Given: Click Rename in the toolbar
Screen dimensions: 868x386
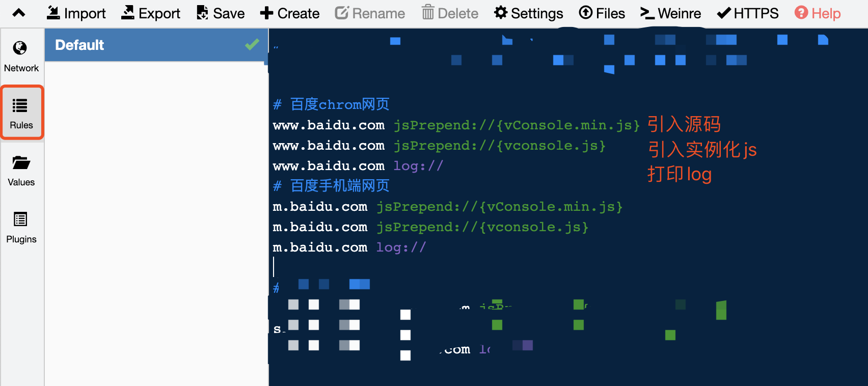Looking at the screenshot, I should pyautogui.click(x=370, y=13).
